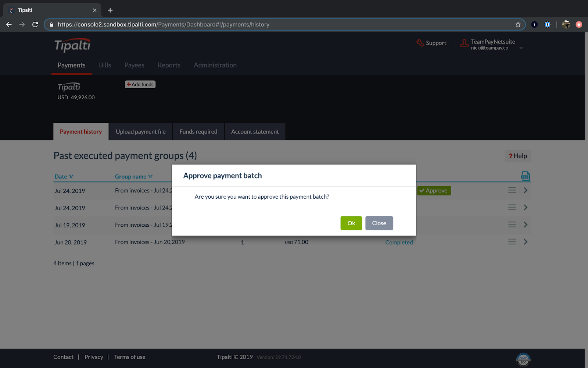Click the USD 71.00 amount
Screen dimensions: 588x368
point(297,242)
